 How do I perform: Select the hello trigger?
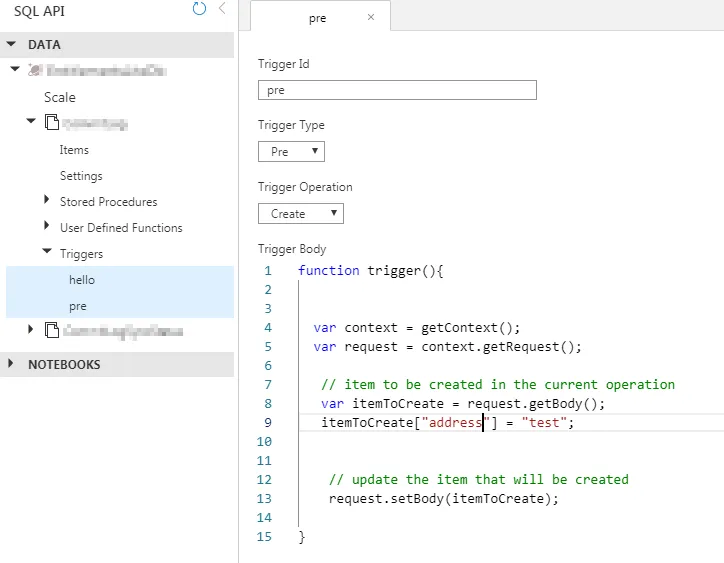click(x=82, y=280)
